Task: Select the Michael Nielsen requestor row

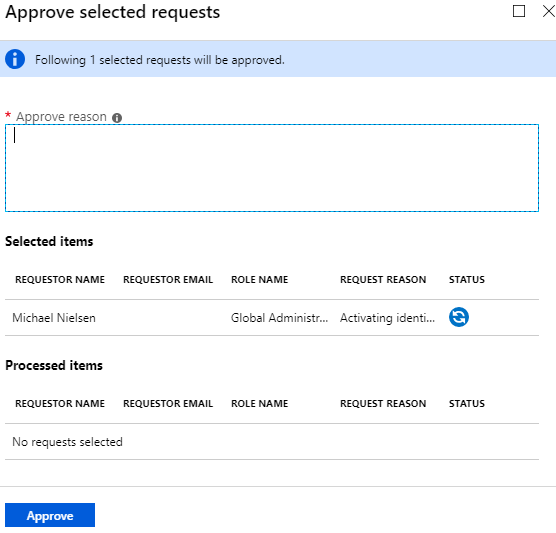Action: click(272, 318)
